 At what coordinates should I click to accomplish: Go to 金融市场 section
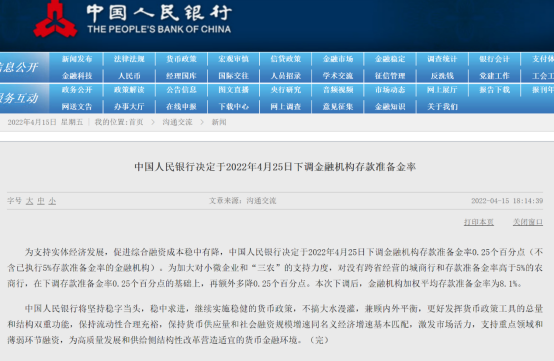[338, 59]
